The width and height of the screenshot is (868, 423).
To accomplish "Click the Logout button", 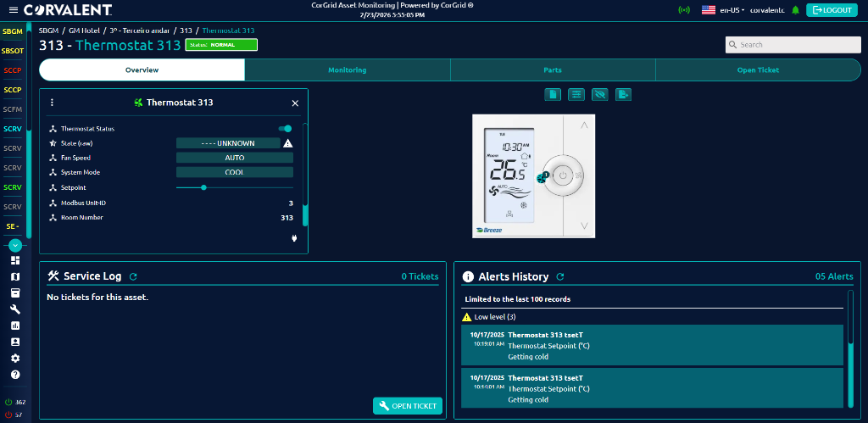I will click(831, 10).
